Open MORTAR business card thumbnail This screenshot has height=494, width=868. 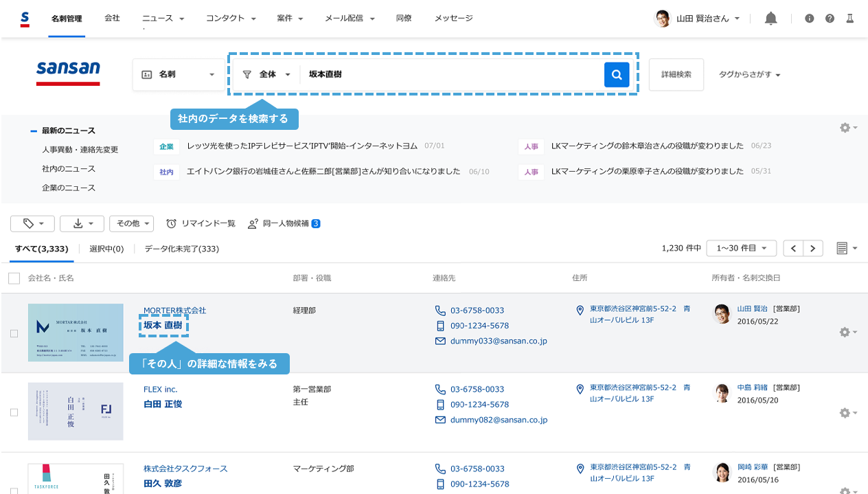click(x=76, y=333)
